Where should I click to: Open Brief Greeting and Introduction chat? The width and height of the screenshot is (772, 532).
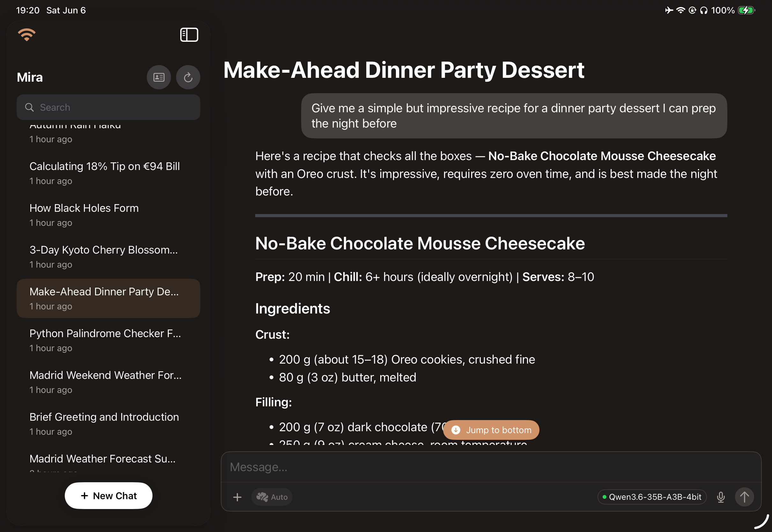click(x=108, y=424)
